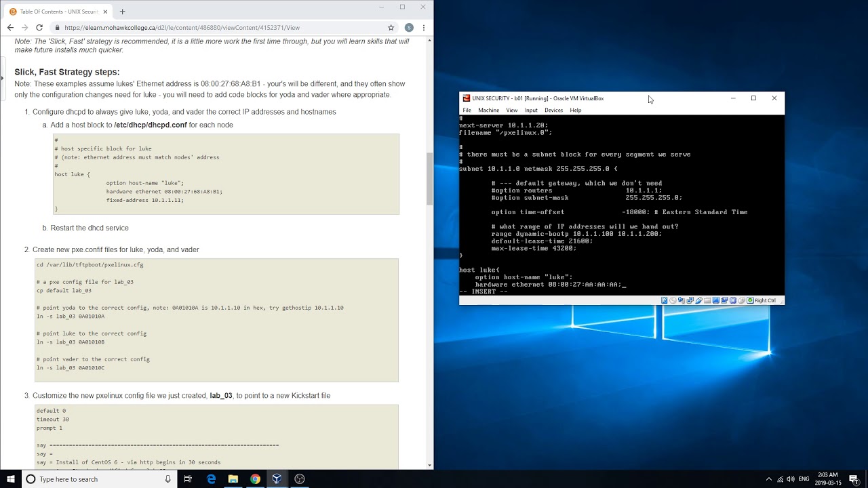
Task: Click the VirtualBox red cube title bar icon
Action: click(467, 98)
